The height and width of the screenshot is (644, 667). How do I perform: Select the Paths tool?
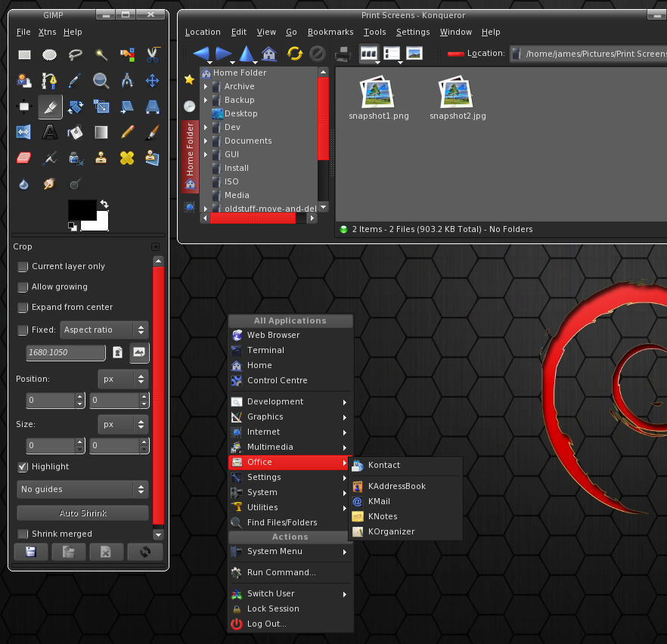tap(50, 80)
